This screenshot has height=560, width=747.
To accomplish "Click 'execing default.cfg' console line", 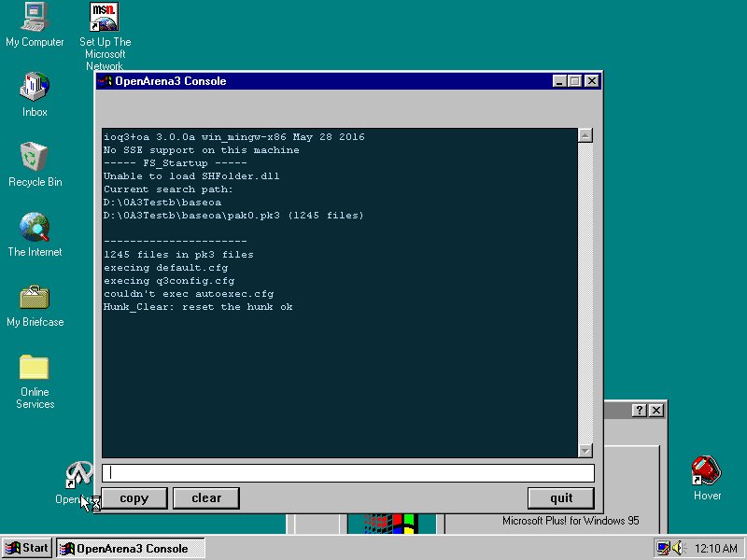I will (x=166, y=268).
